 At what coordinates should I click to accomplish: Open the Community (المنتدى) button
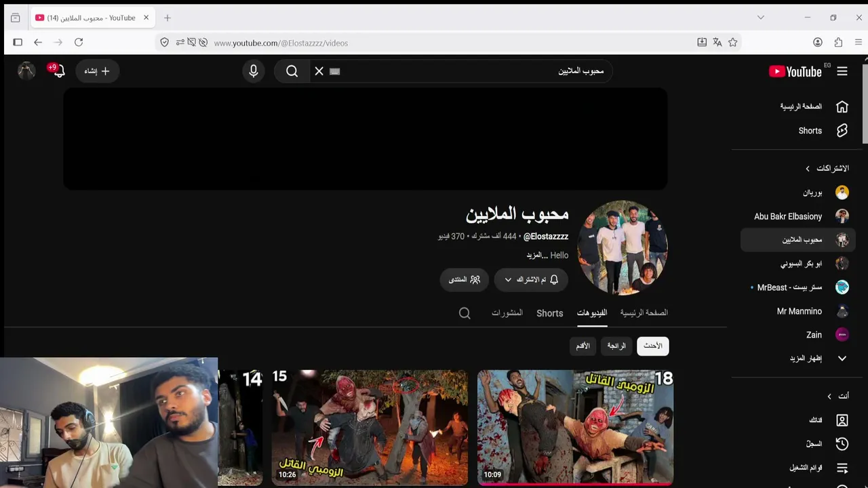tap(465, 279)
